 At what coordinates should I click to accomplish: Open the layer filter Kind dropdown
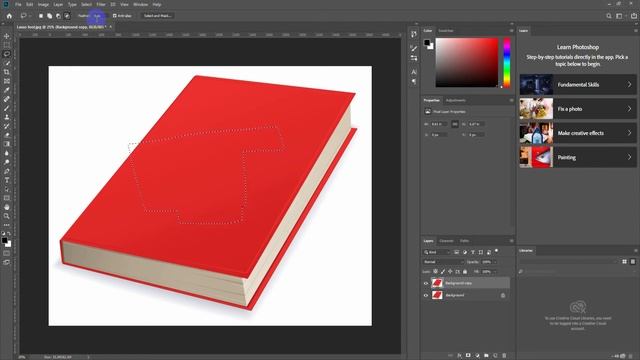tap(437, 252)
